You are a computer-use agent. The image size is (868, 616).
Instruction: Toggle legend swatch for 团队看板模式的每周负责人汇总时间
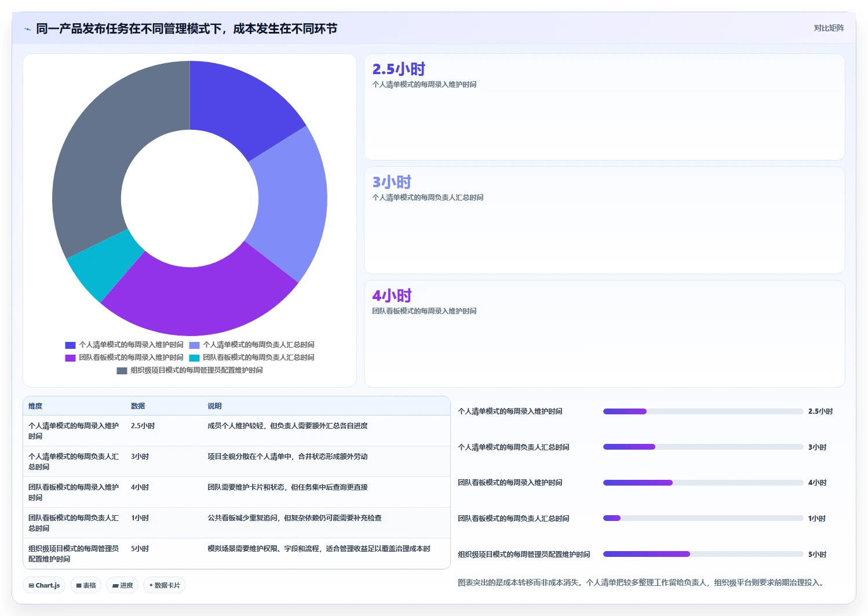click(194, 358)
